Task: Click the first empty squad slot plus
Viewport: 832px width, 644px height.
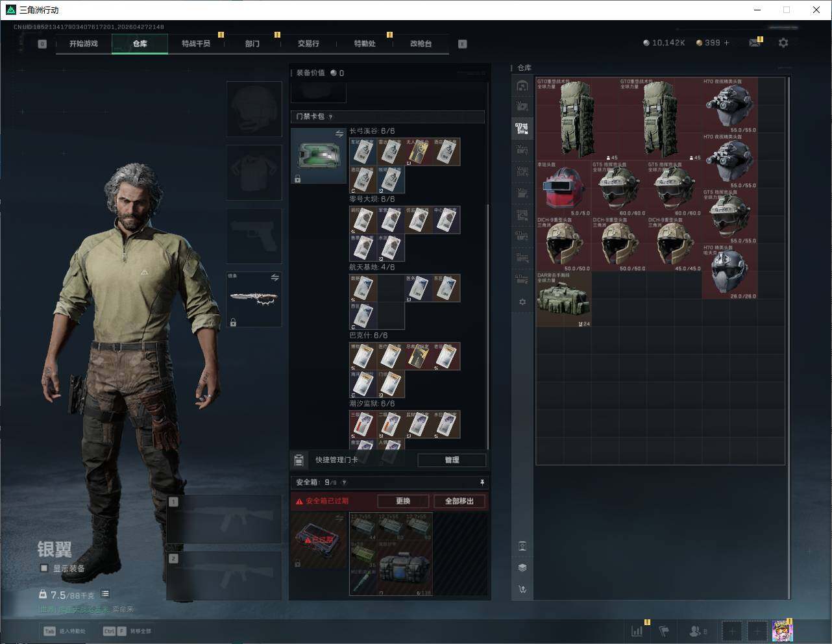Action: click(731, 630)
